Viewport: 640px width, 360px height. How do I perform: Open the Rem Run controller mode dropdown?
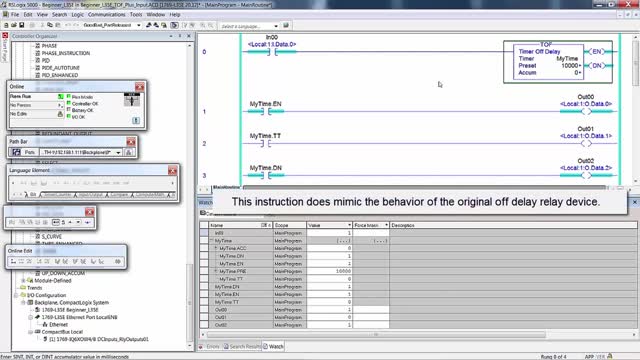click(60, 97)
